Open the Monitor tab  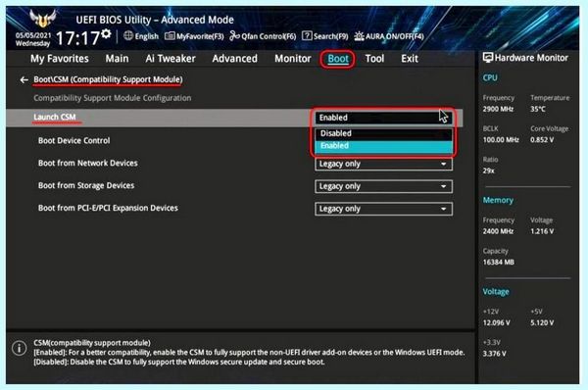pyautogui.click(x=293, y=59)
